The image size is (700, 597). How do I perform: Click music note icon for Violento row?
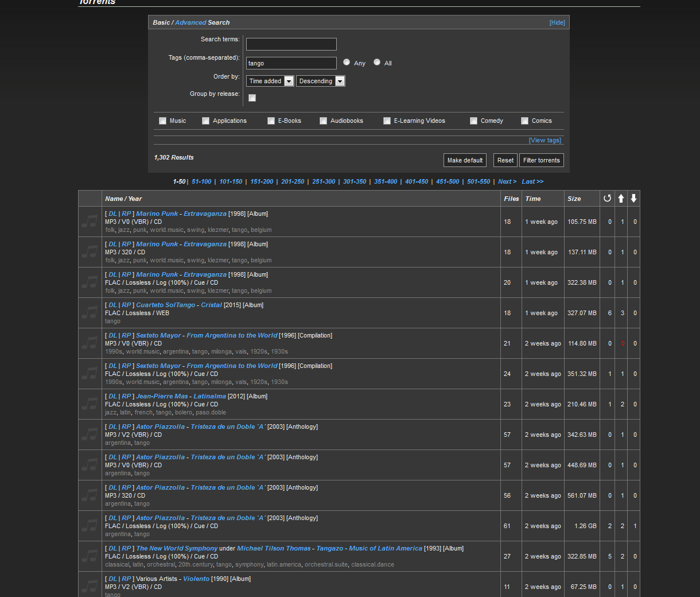tap(90, 586)
